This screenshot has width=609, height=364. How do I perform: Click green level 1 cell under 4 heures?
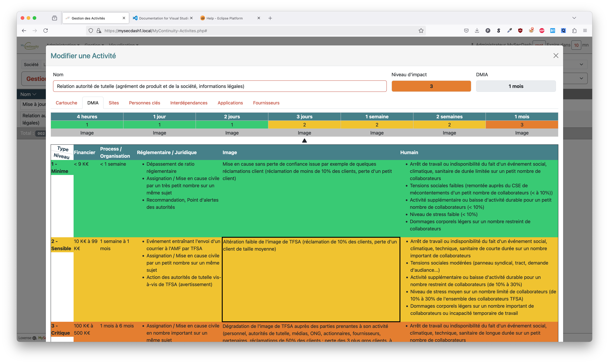(x=87, y=125)
